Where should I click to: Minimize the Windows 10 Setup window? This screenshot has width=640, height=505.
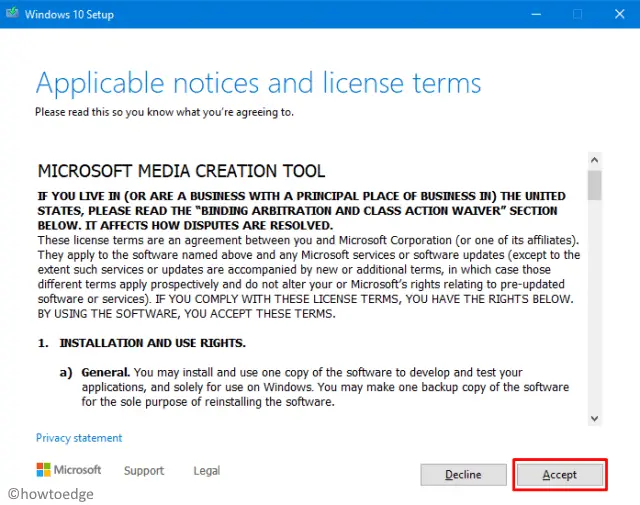[536, 14]
